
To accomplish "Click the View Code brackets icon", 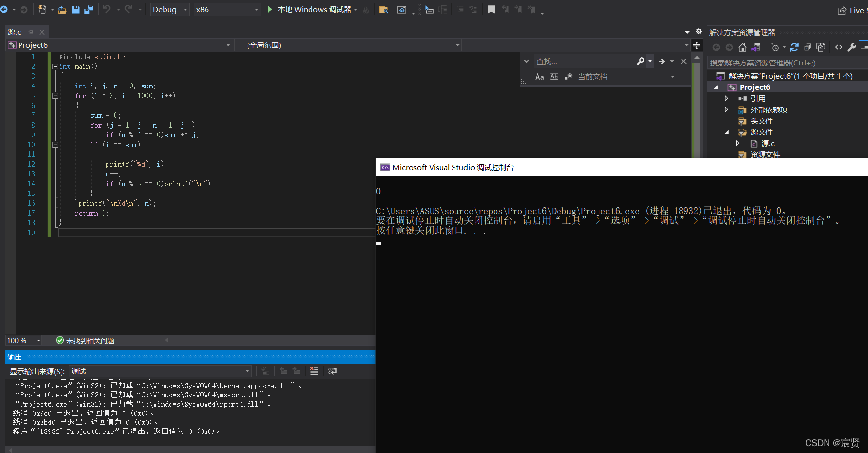I will pos(839,47).
